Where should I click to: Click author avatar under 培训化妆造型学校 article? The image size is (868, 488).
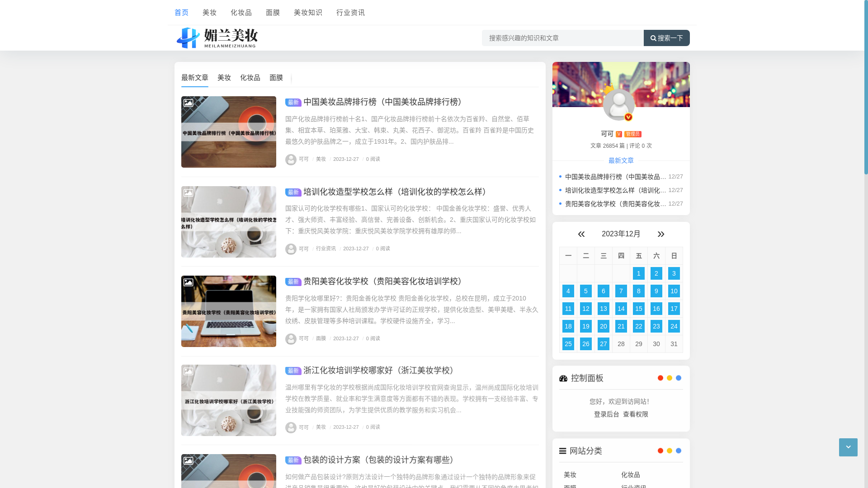[x=291, y=249]
